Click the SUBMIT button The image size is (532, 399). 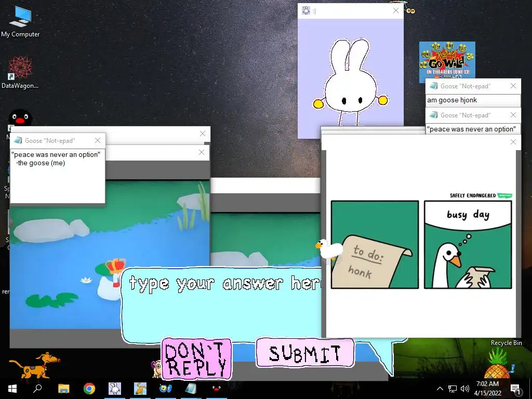[305, 353]
